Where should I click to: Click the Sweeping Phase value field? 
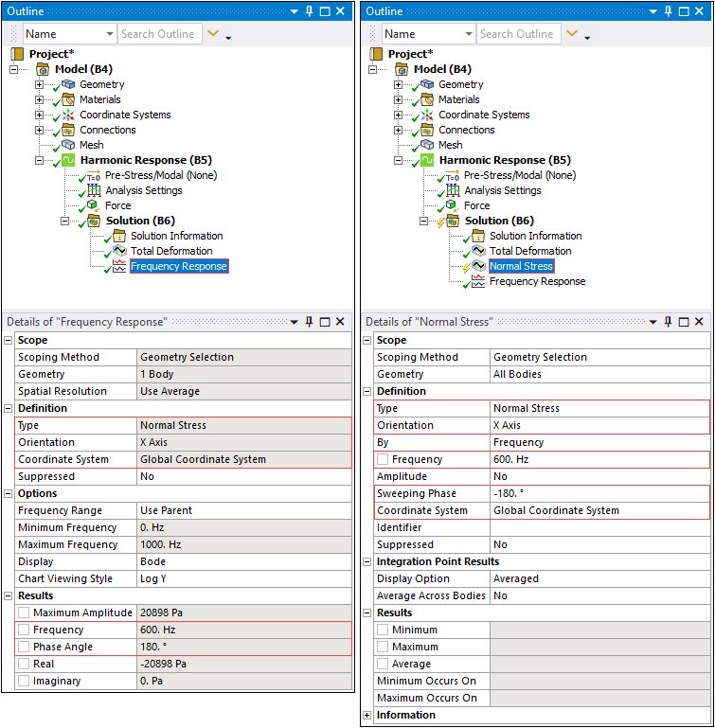[x=599, y=494]
